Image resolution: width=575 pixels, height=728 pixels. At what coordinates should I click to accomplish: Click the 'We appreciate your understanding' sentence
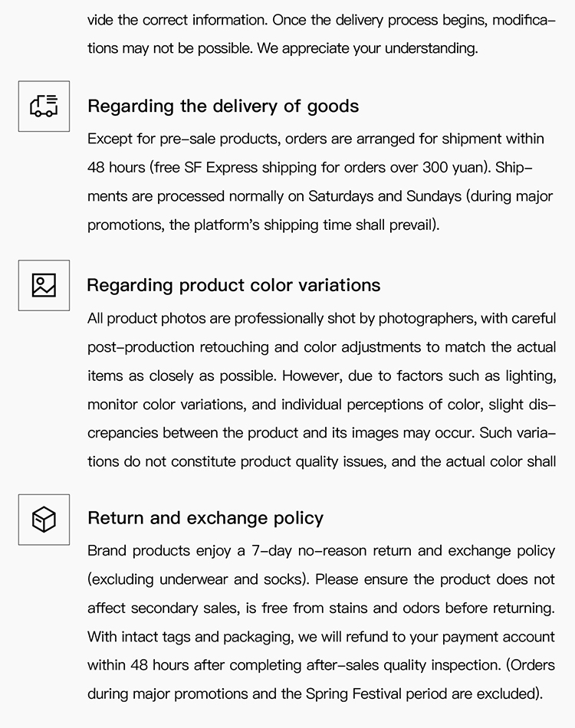coord(367,48)
